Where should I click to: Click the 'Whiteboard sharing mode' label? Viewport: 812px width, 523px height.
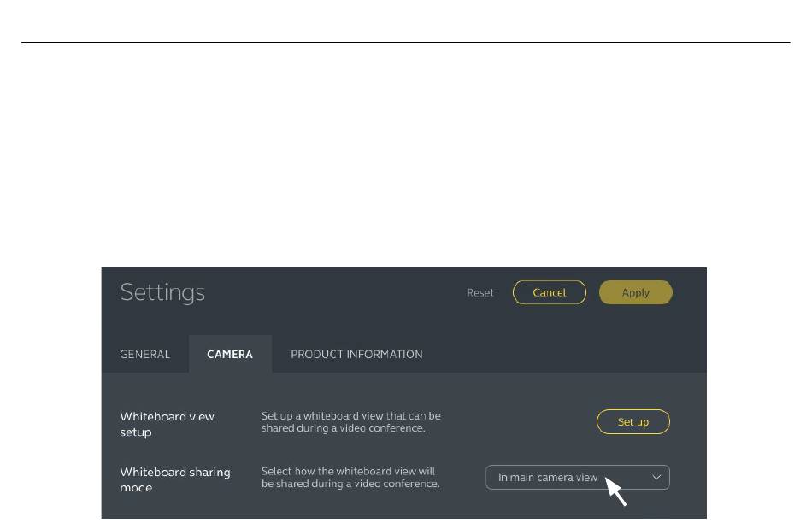point(175,479)
